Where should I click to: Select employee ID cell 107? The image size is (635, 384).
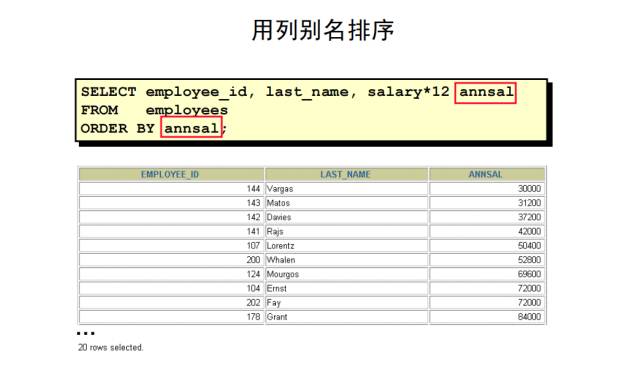coord(171,245)
